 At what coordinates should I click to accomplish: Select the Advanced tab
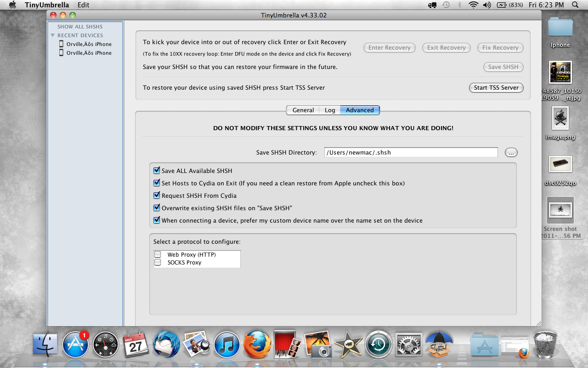pyautogui.click(x=360, y=110)
